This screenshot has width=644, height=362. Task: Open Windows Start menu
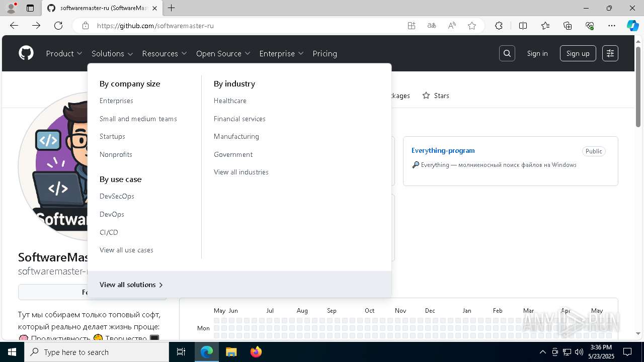12,352
